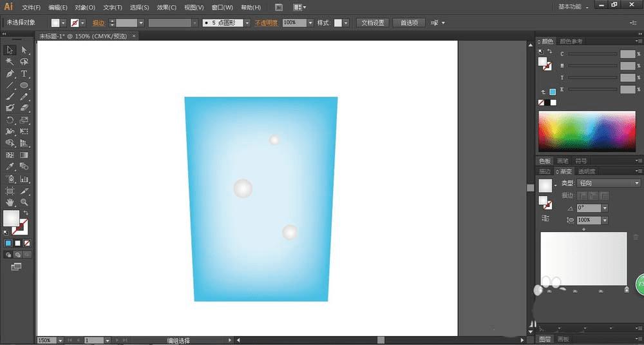Viewport: 644px width, 345px height.
Task: Select the Zoom magnifier tool
Action: (24, 202)
